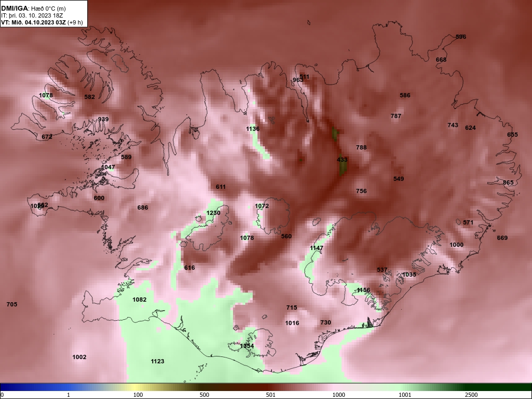Pick the 963 value on the map
The width and height of the screenshot is (532, 399).
[297, 80]
